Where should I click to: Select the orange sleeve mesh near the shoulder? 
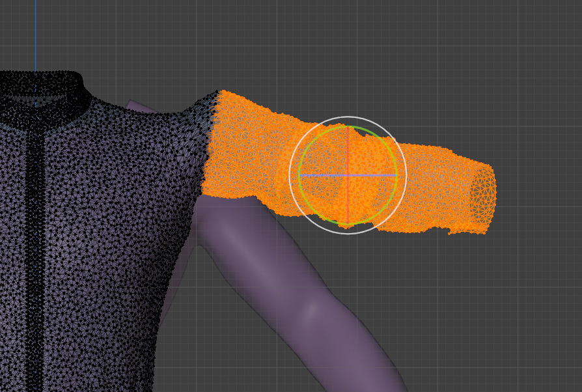pyautogui.click(x=245, y=148)
